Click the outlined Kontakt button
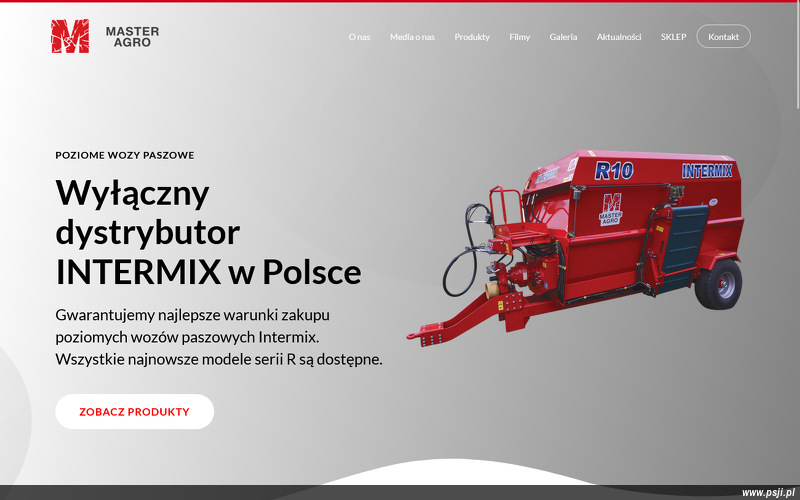 (x=723, y=37)
